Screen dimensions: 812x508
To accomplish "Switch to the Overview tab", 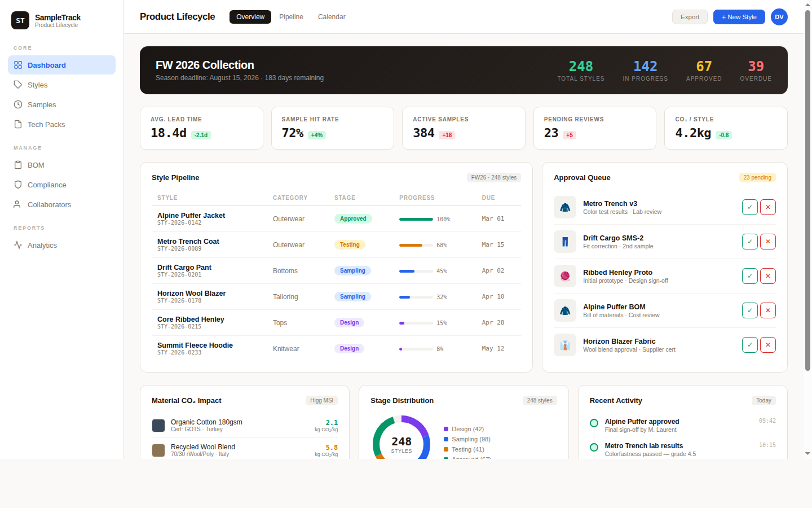I will [x=250, y=17].
